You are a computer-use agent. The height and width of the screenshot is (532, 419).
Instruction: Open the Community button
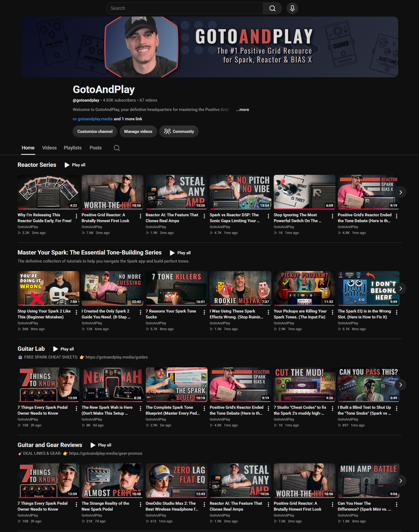[179, 132]
